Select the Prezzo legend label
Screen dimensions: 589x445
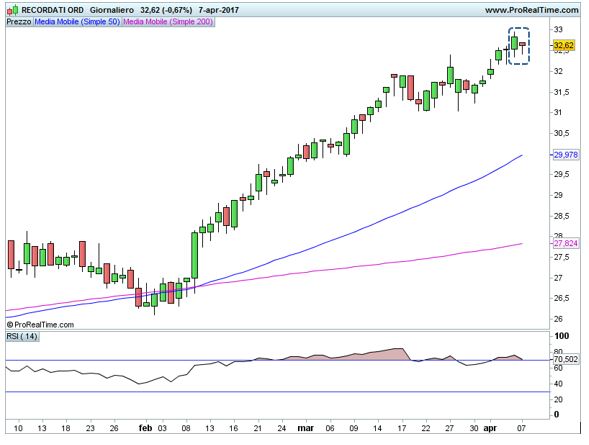tap(19, 22)
